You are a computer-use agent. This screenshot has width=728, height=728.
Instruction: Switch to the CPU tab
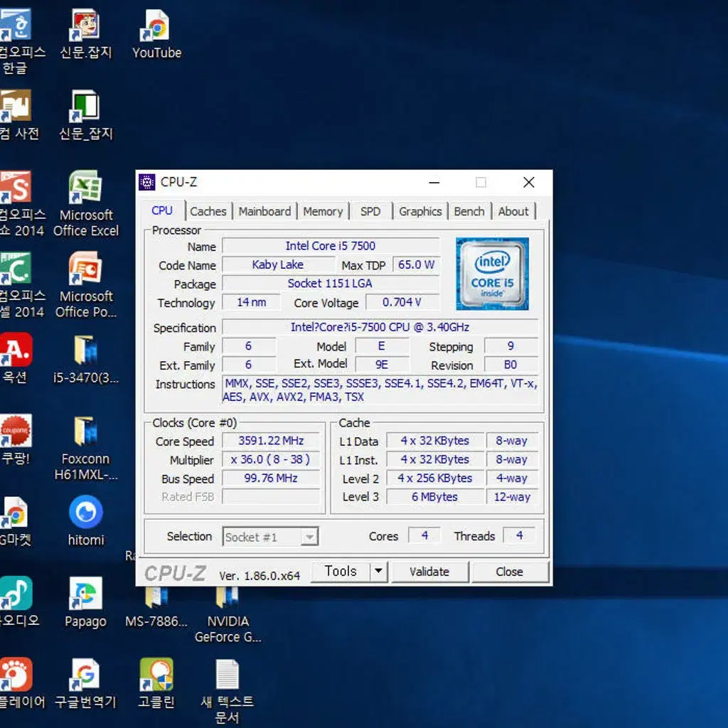pos(162,210)
